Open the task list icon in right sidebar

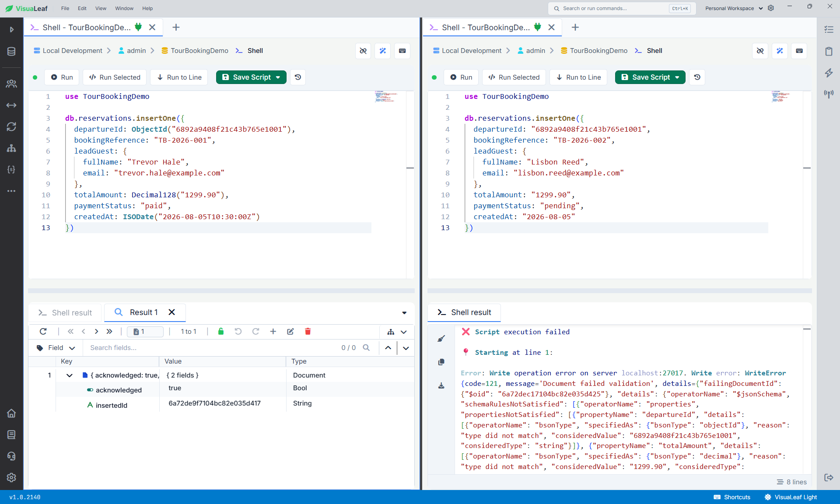click(x=829, y=29)
